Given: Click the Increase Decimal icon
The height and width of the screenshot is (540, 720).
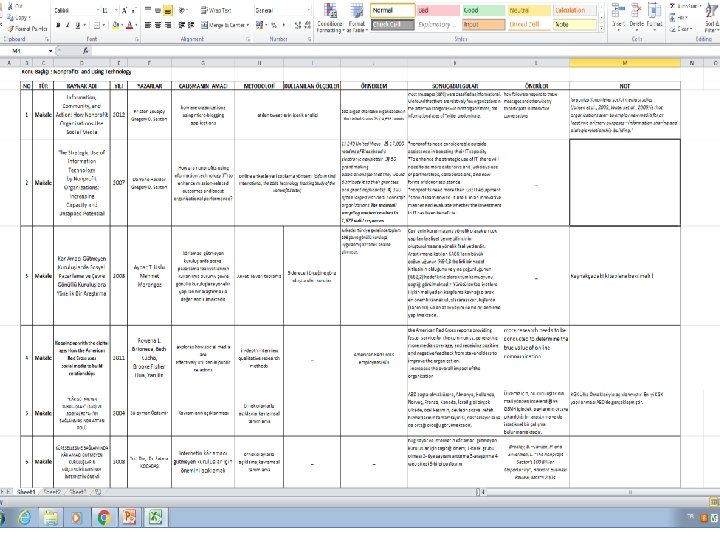Looking at the screenshot, I should [298, 25].
